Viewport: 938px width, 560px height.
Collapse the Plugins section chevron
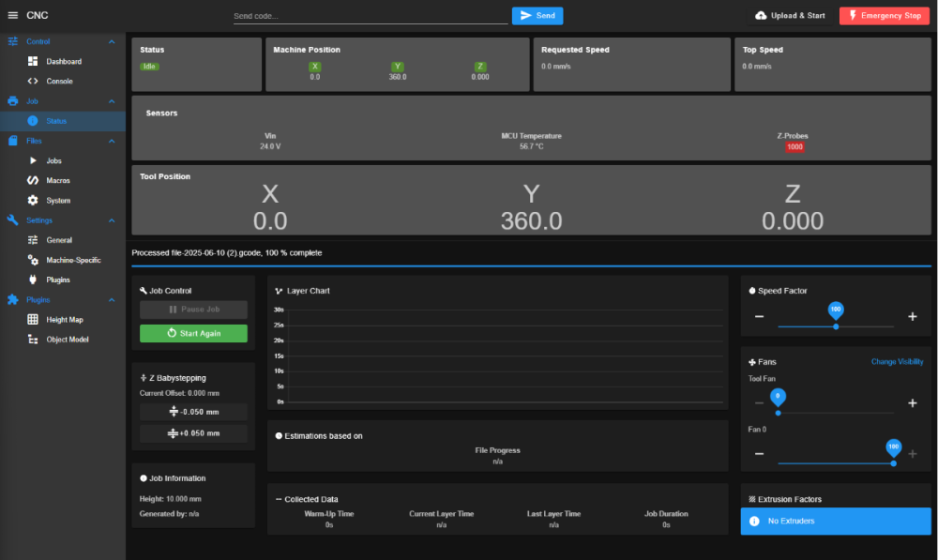(x=112, y=300)
